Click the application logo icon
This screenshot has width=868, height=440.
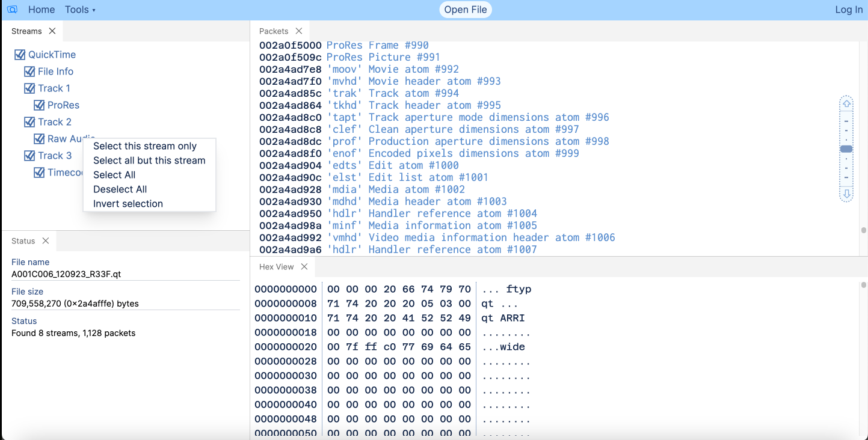(x=12, y=9)
